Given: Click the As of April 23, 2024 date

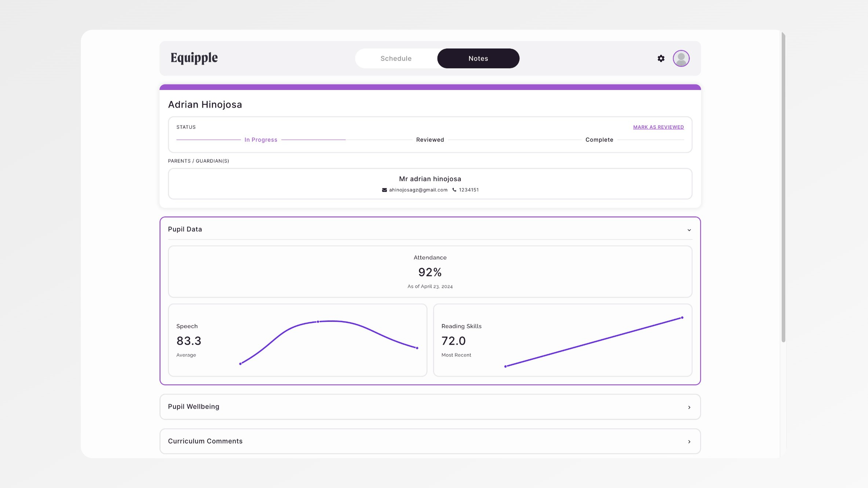Looking at the screenshot, I should 430,287.
